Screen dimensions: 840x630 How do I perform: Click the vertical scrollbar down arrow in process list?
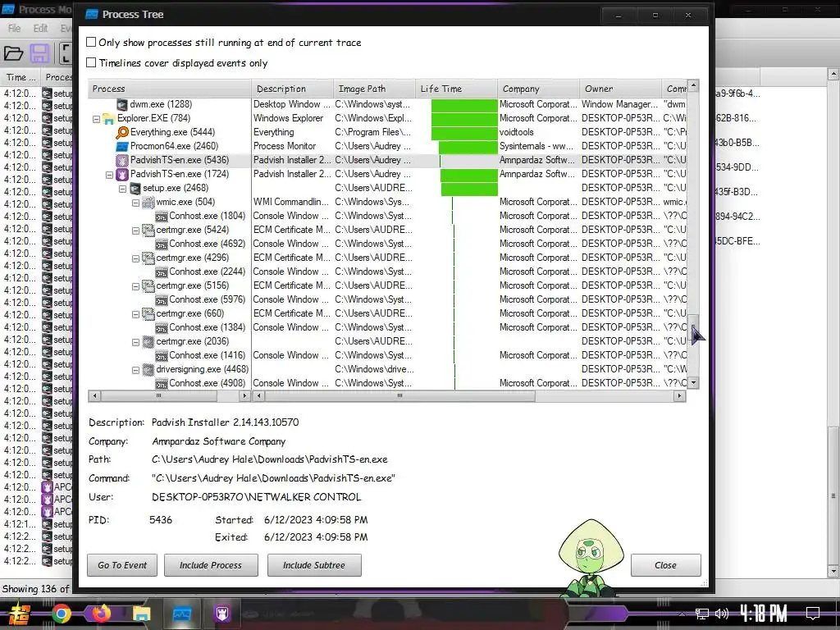pyautogui.click(x=693, y=382)
